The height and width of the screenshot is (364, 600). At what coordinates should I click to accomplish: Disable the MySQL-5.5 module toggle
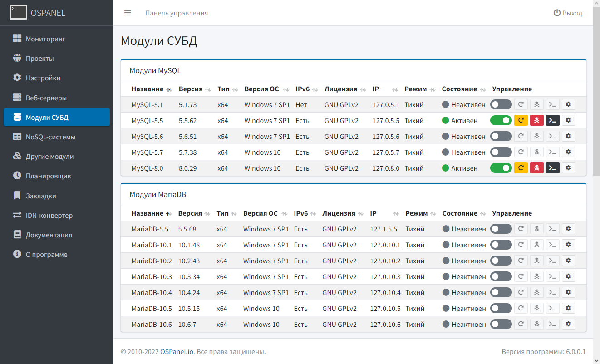[x=501, y=120]
